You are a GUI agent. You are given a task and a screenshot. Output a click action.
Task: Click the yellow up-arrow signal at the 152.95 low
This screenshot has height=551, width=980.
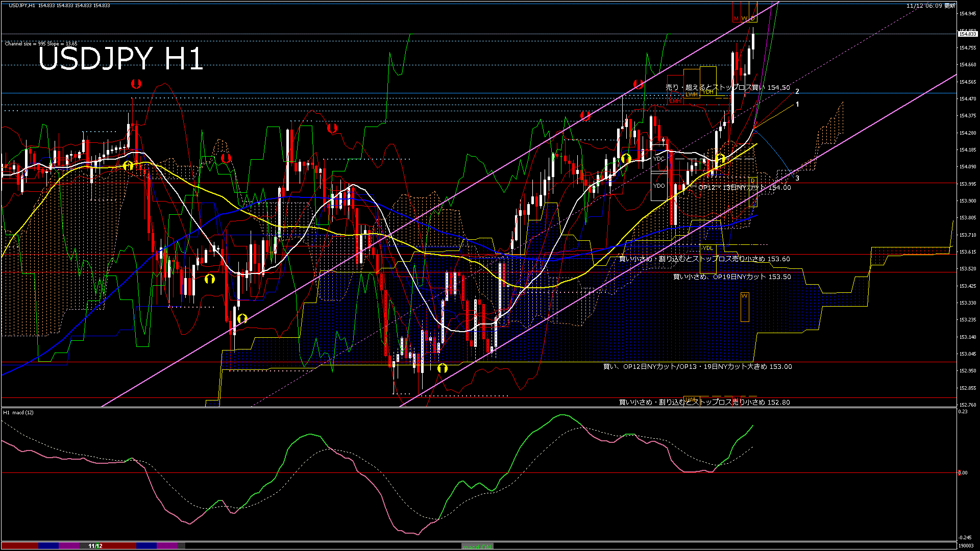[443, 368]
